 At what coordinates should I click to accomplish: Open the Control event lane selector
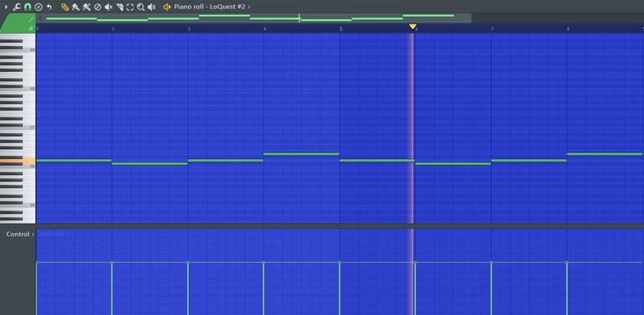pos(20,235)
